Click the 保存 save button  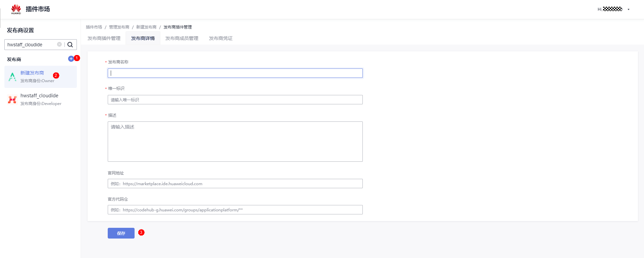(121, 233)
